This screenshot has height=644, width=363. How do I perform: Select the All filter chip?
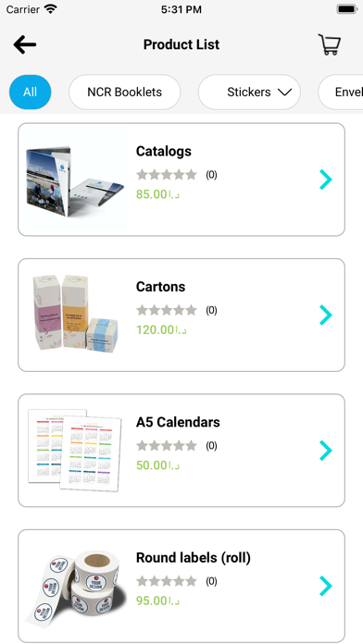coord(30,92)
